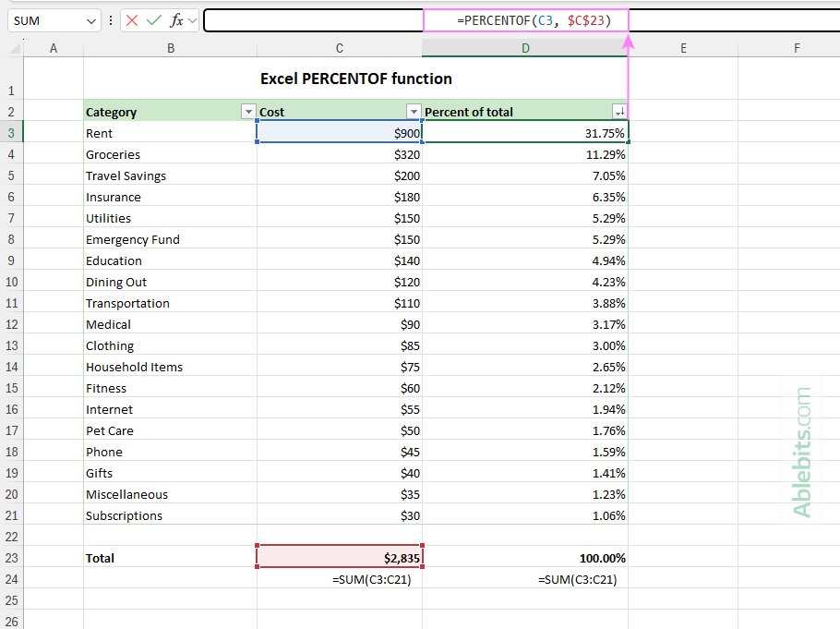Image resolution: width=840 pixels, height=629 pixels.
Task: Click the three-dot name box resize handle
Action: 111,20
